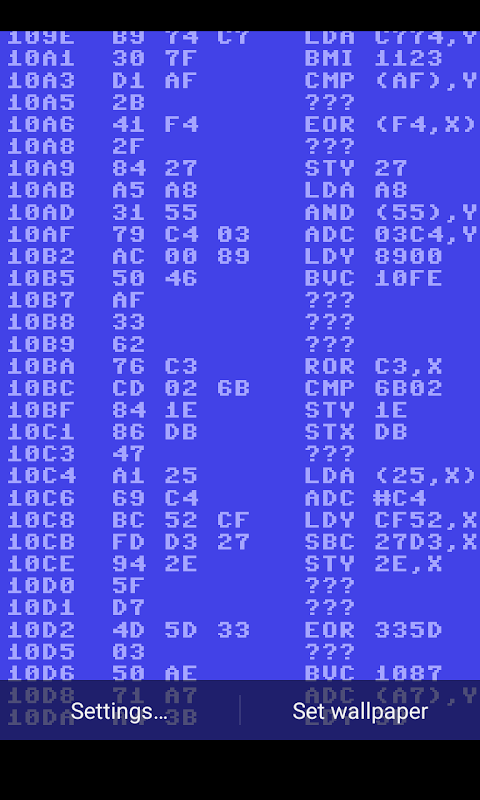Tap the ADC 03C4,Y instruction
Image resolution: width=480 pixels, height=800 pixels.
click(x=391, y=234)
